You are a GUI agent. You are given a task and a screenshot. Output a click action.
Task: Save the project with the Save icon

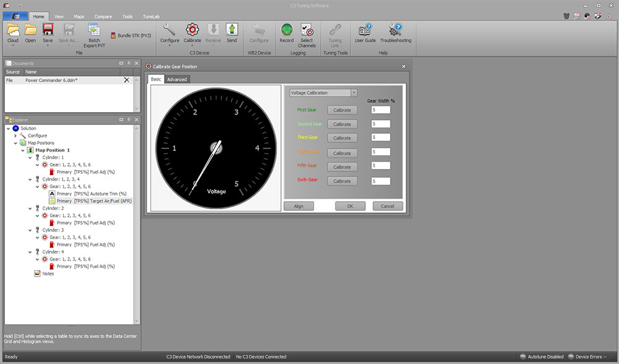click(48, 29)
